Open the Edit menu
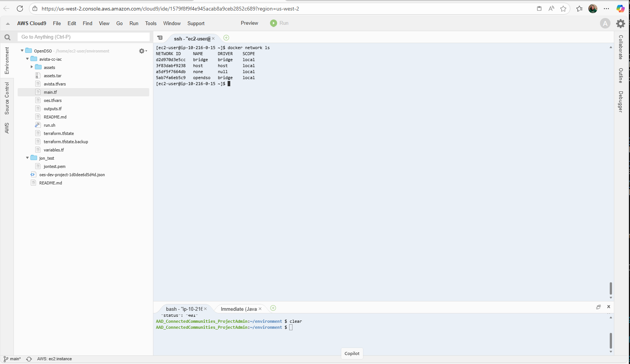The image size is (630, 364). click(72, 23)
